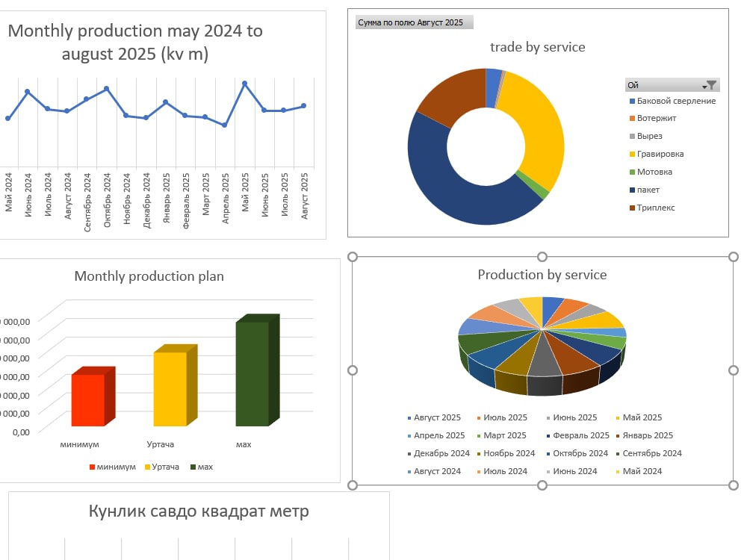747x560 pixels.
Task: Click the blue Баковой сверление legend swatch
Action: coord(632,102)
